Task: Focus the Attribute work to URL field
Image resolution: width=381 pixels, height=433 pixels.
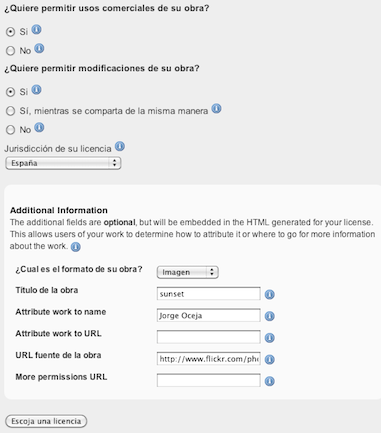Action: tap(209, 337)
